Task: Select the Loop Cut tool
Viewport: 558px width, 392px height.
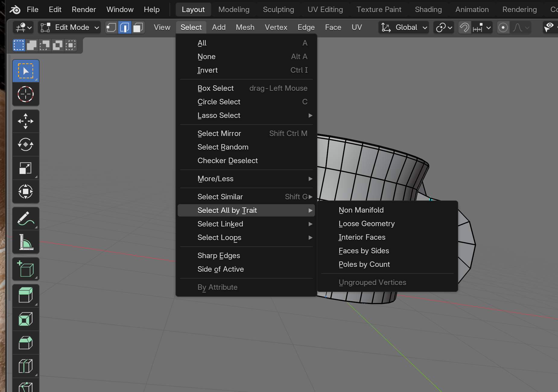Action: 26,366
